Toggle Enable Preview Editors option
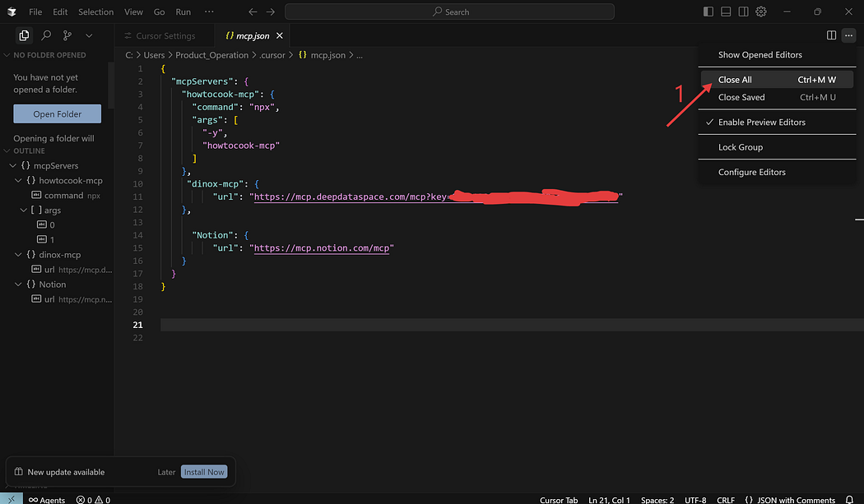The width and height of the screenshot is (864, 504). pos(777,123)
